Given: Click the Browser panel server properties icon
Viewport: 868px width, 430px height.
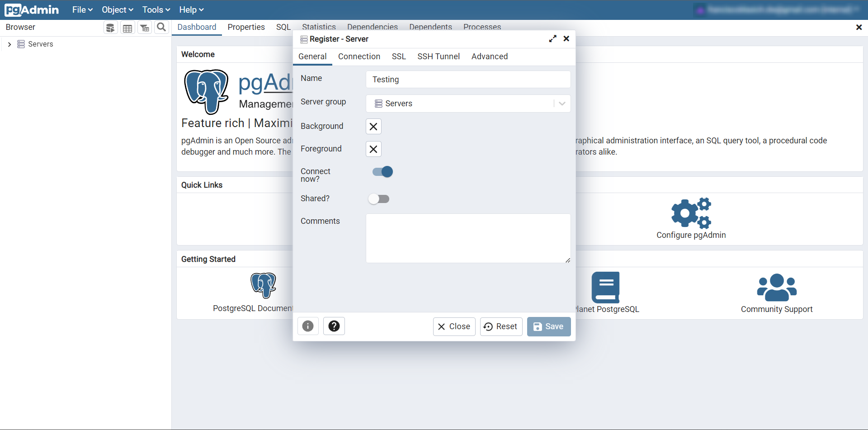Looking at the screenshot, I should click(110, 28).
